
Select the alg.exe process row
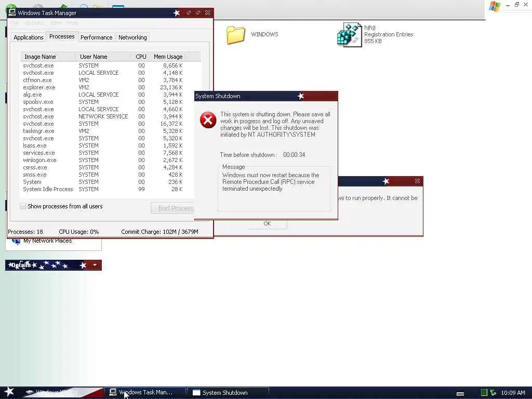coord(103,95)
